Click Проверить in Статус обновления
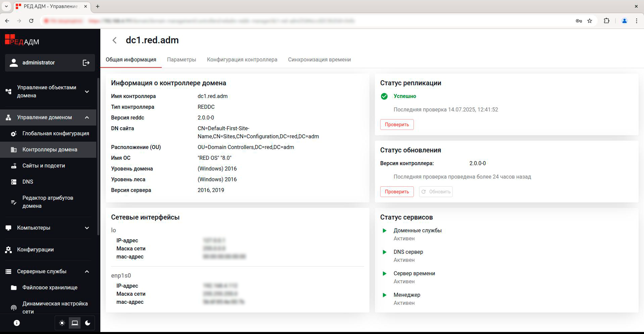The width and height of the screenshot is (644, 334). pyautogui.click(x=397, y=192)
